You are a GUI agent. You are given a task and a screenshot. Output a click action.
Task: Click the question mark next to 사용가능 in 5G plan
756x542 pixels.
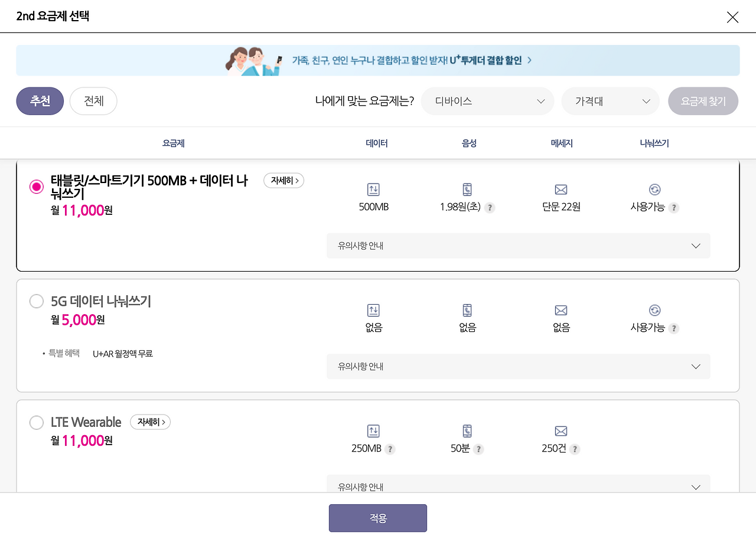(x=674, y=328)
